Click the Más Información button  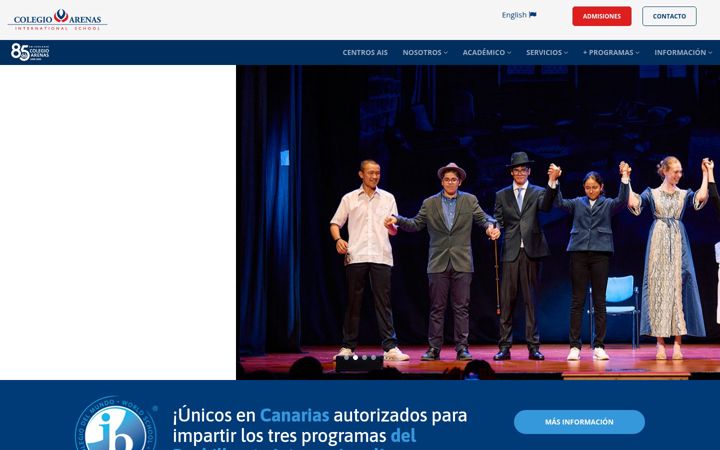click(x=579, y=422)
